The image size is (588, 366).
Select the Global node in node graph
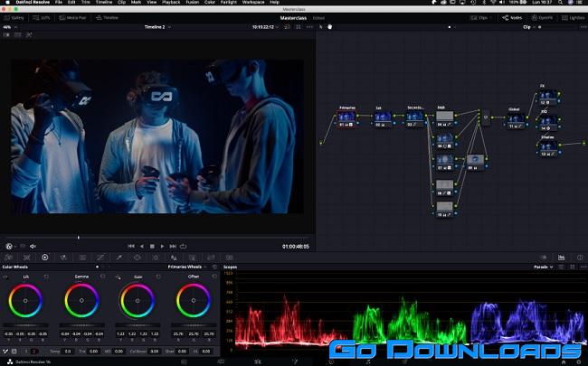click(x=514, y=118)
